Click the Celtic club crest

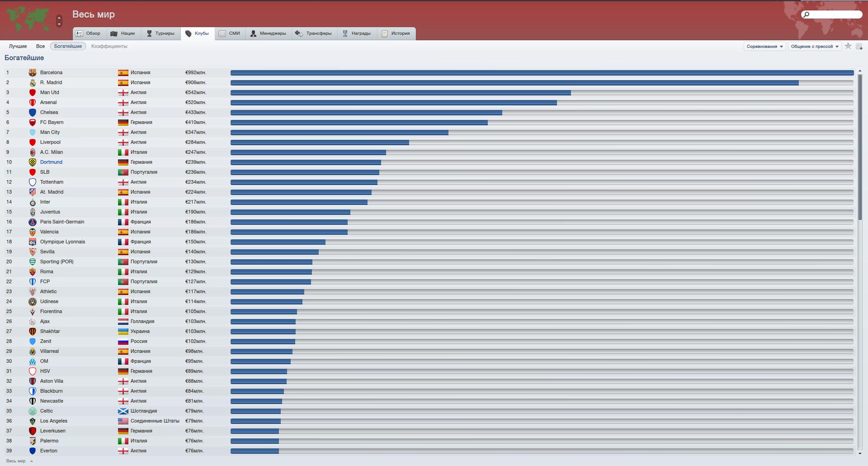33,411
